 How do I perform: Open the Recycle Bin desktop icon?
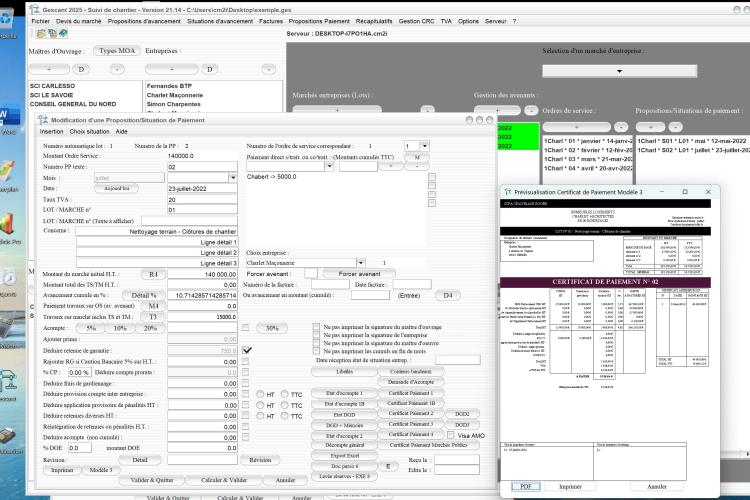point(7,20)
